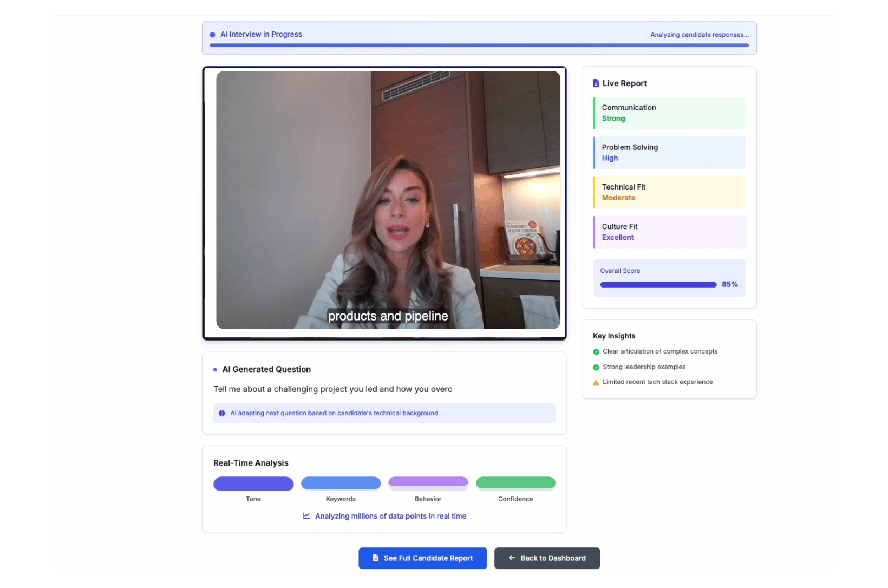Click the chart icon next to analyzing data points text
Image resolution: width=888 pixels, height=588 pixels.
306,516
